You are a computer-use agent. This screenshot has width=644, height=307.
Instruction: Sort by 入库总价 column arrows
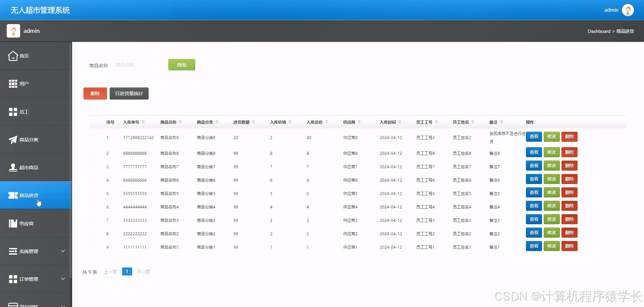[327, 122]
